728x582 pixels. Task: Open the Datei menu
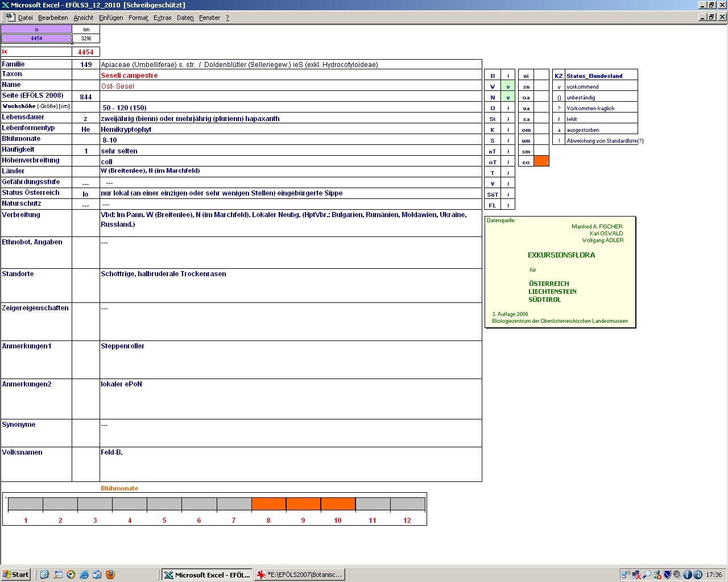(x=26, y=18)
